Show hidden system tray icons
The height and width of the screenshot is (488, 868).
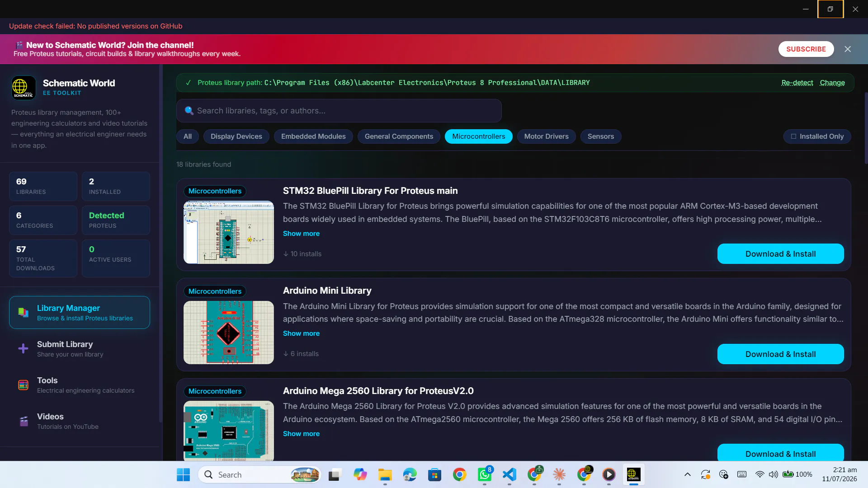point(687,474)
